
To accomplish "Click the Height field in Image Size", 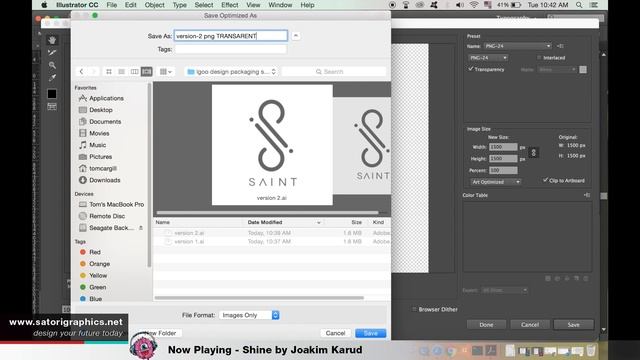I will 503,158.
